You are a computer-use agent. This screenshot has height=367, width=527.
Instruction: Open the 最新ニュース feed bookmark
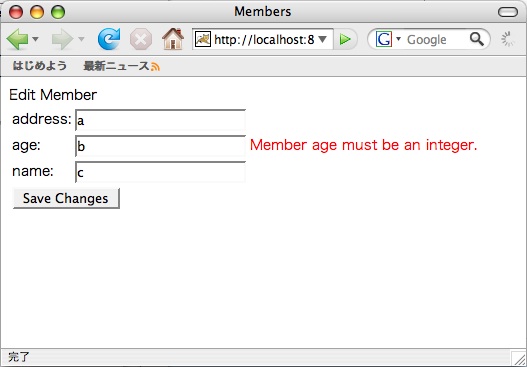(x=121, y=66)
